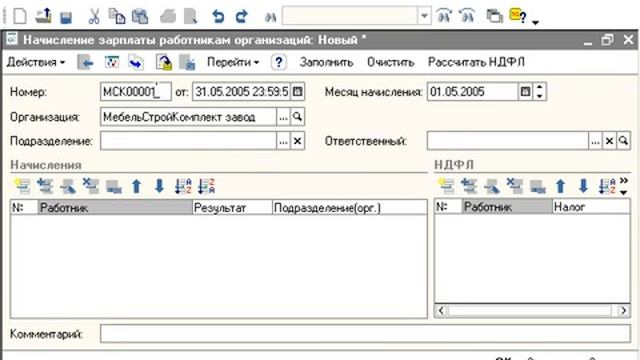Open the search text dropdown in main toolbar
Image resolution: width=640 pixels, height=360 pixels.
[424, 16]
